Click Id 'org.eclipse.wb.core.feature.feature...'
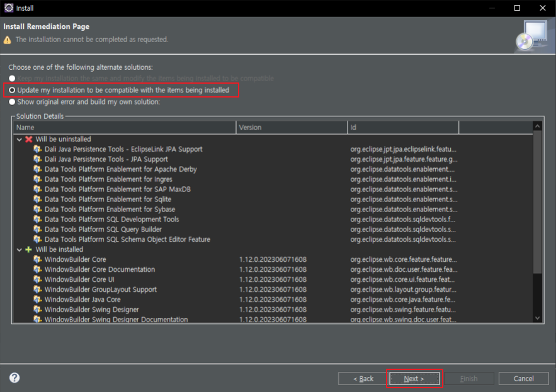The image size is (556, 392). (x=404, y=259)
